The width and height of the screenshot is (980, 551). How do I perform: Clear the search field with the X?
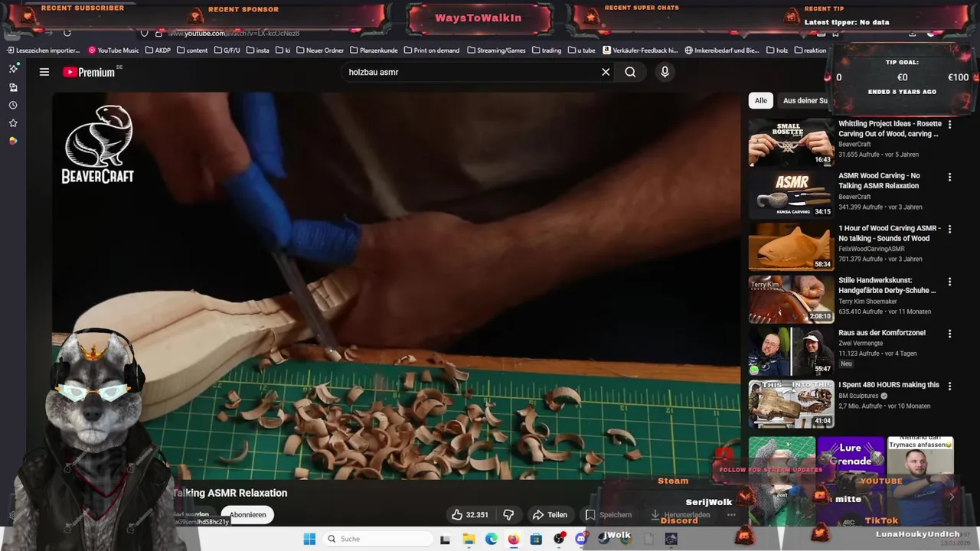tap(606, 72)
